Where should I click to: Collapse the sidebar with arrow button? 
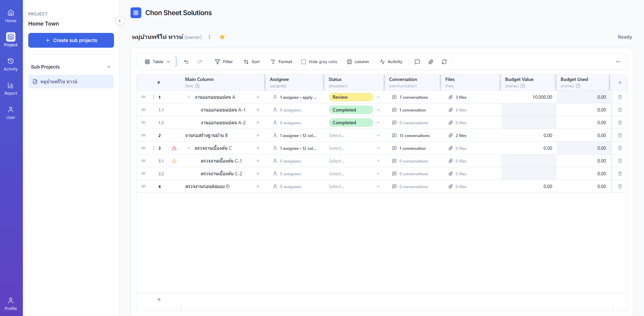[120, 21]
